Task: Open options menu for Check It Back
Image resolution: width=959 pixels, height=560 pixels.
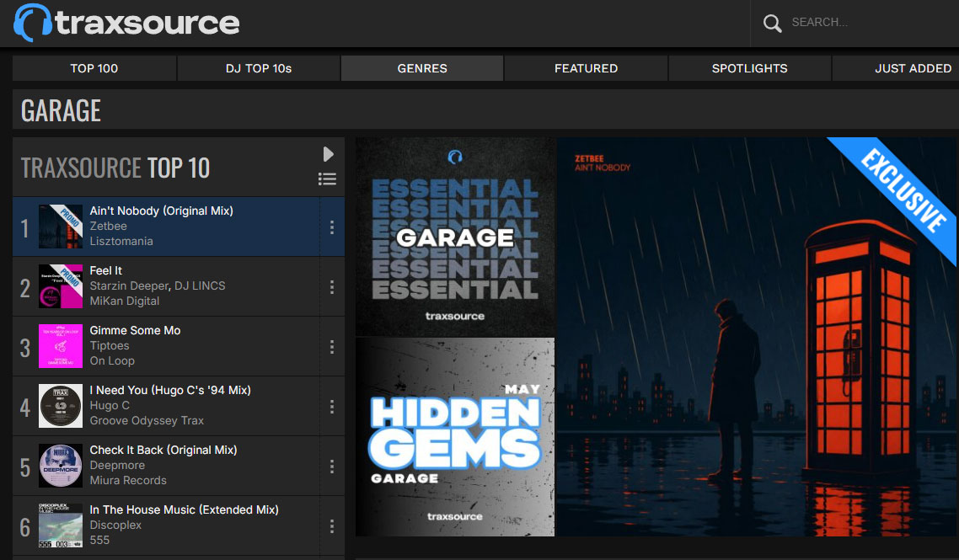Action: (332, 467)
